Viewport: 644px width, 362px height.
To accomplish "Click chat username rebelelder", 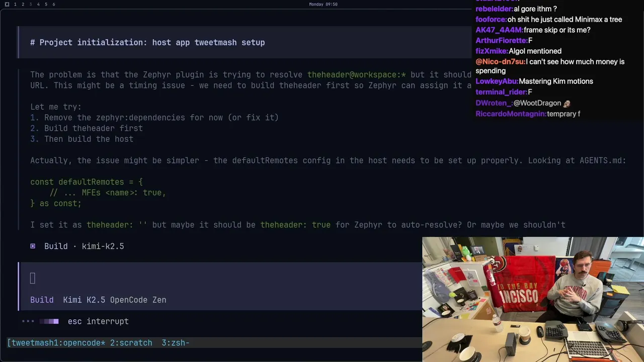I will tap(495, 9).
